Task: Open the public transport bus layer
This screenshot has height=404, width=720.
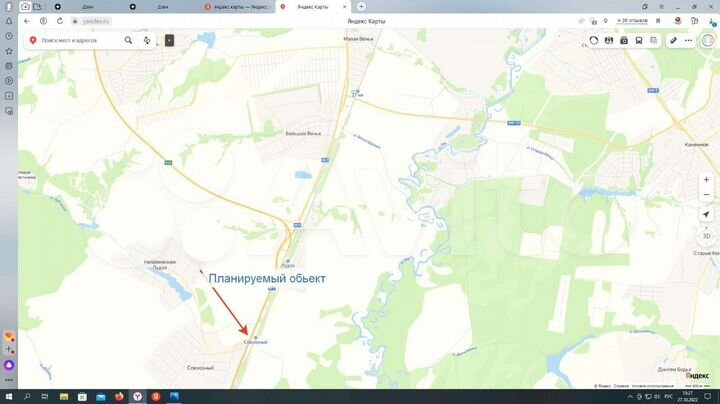Action: coord(639,40)
